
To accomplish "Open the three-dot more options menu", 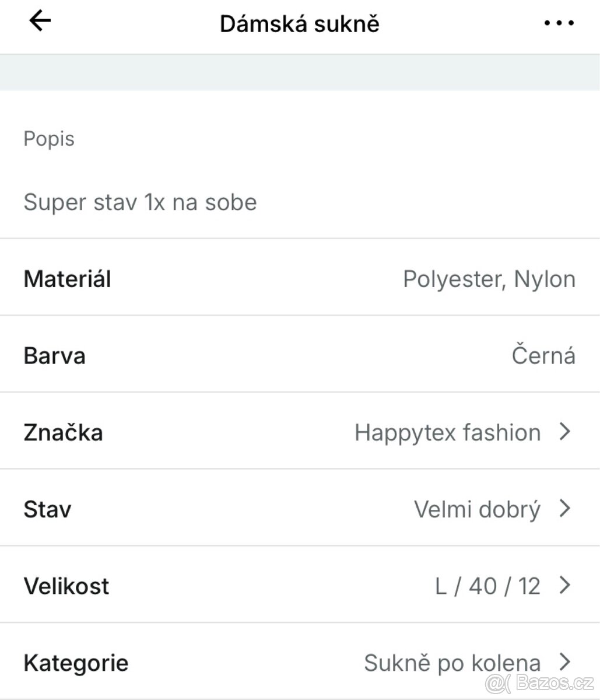I will [559, 23].
